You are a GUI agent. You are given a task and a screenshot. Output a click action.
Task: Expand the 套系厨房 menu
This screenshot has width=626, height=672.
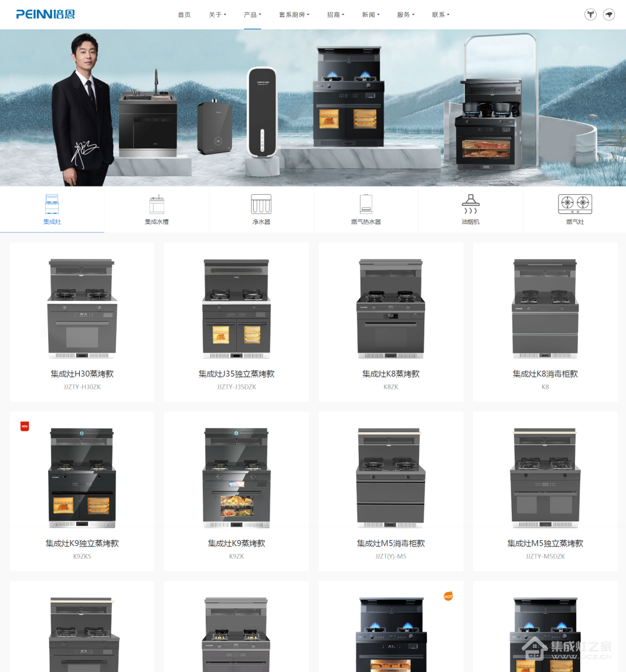[294, 15]
